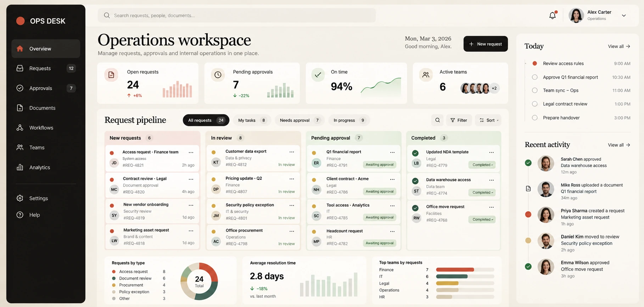Click the Open requests document icon
The image size is (644, 307).
(x=111, y=75)
